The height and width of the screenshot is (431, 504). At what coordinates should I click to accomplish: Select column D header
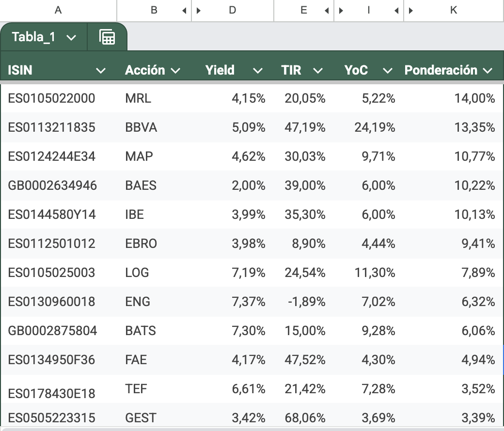point(233,11)
